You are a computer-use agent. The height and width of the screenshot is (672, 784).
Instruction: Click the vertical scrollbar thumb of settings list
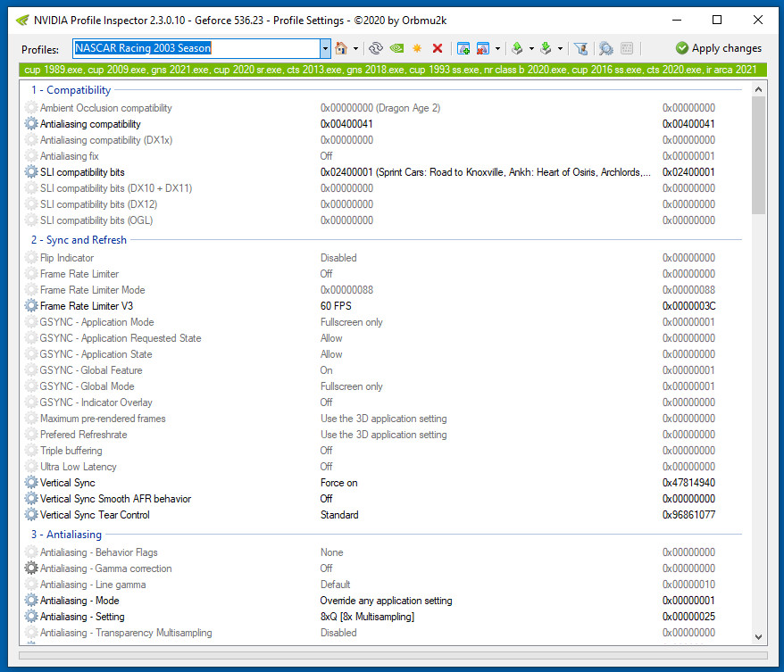pos(758,155)
